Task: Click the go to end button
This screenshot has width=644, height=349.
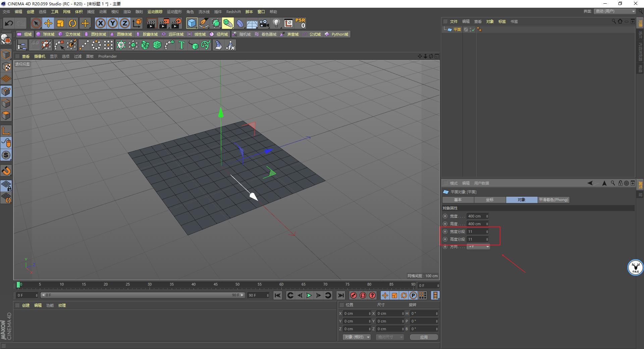Action: point(341,295)
